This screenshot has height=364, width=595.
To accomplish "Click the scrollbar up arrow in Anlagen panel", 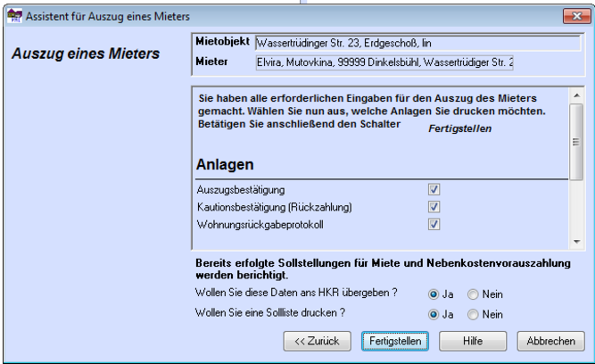I will [x=576, y=93].
